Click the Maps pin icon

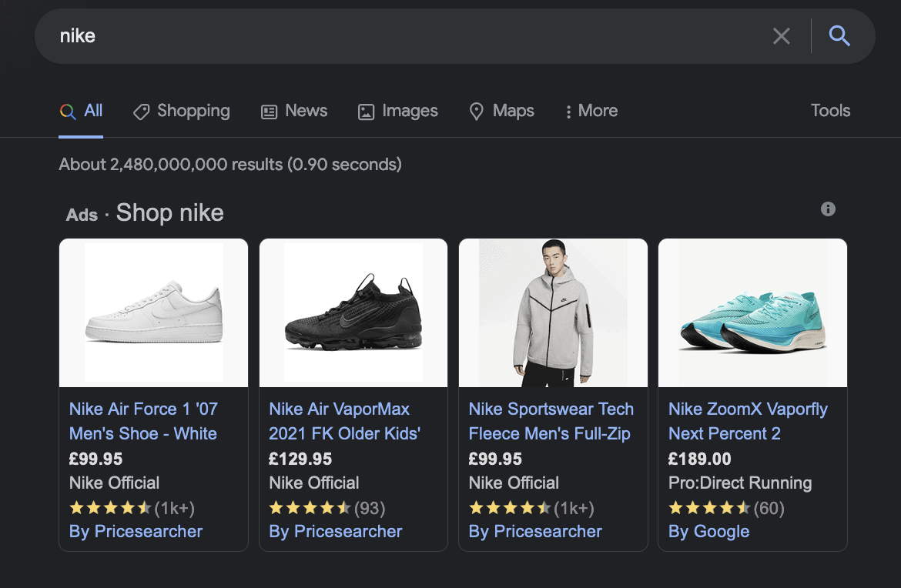point(477,112)
